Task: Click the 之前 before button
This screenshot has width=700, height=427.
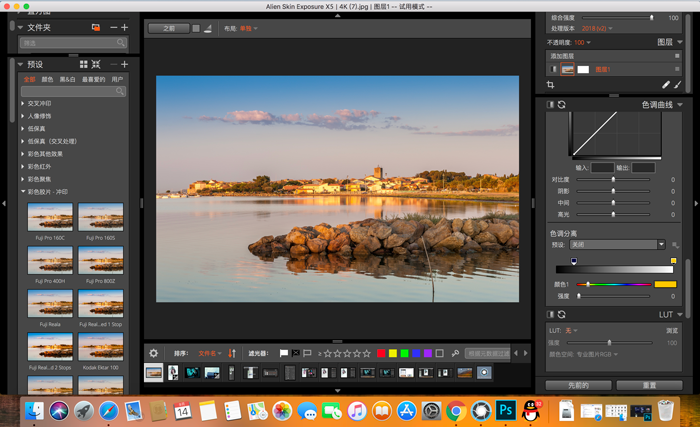Action: [168, 28]
